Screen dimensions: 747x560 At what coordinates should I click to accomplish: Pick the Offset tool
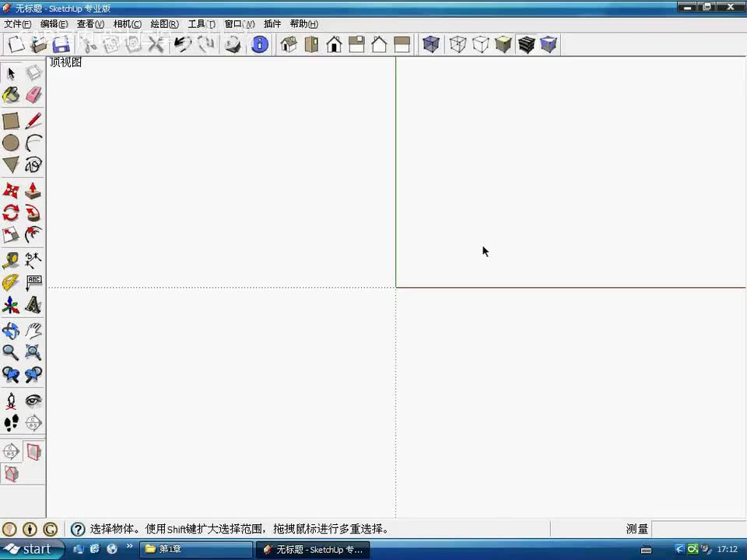(x=33, y=235)
